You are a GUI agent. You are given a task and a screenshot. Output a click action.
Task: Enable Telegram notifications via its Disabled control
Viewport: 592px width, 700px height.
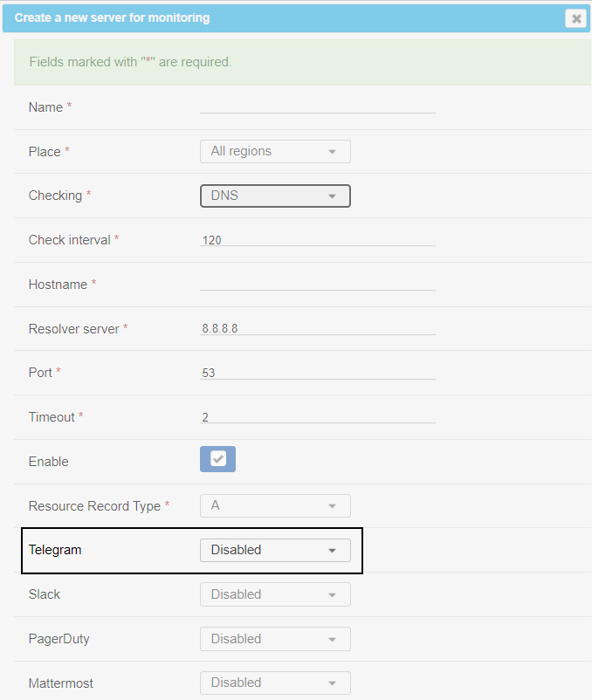pos(275,550)
